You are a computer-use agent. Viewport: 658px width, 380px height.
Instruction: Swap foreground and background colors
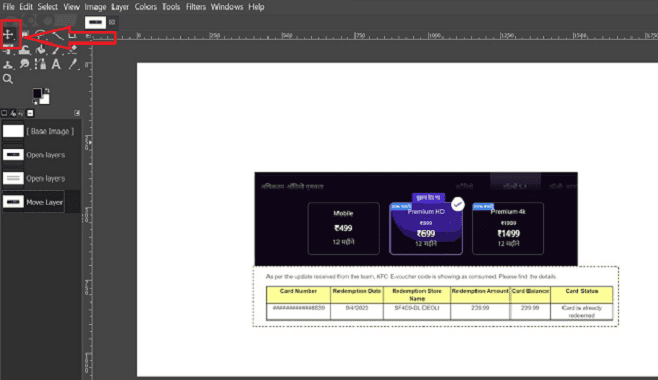coord(47,90)
